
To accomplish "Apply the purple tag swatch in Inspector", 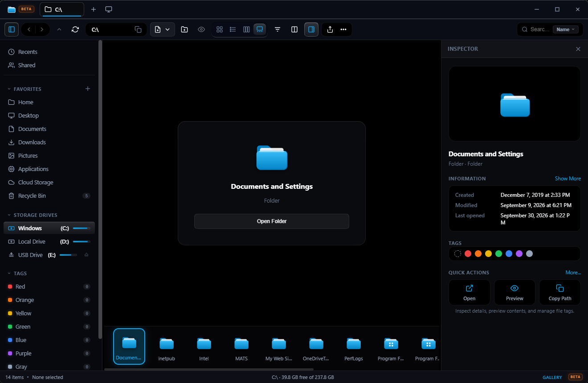I will [x=519, y=253].
